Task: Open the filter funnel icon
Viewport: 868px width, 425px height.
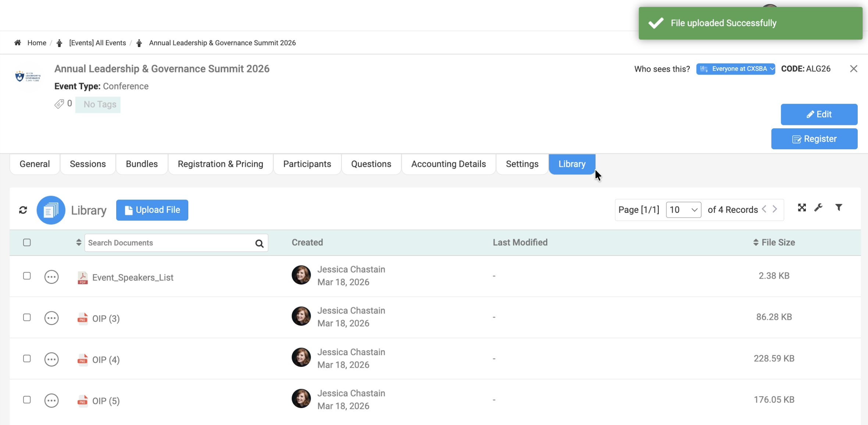Action: (x=839, y=208)
